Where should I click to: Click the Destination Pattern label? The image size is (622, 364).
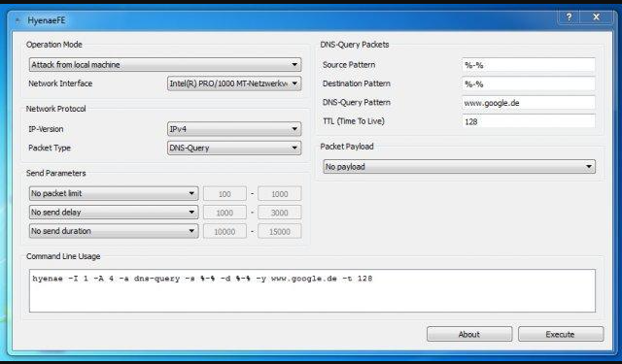(357, 83)
